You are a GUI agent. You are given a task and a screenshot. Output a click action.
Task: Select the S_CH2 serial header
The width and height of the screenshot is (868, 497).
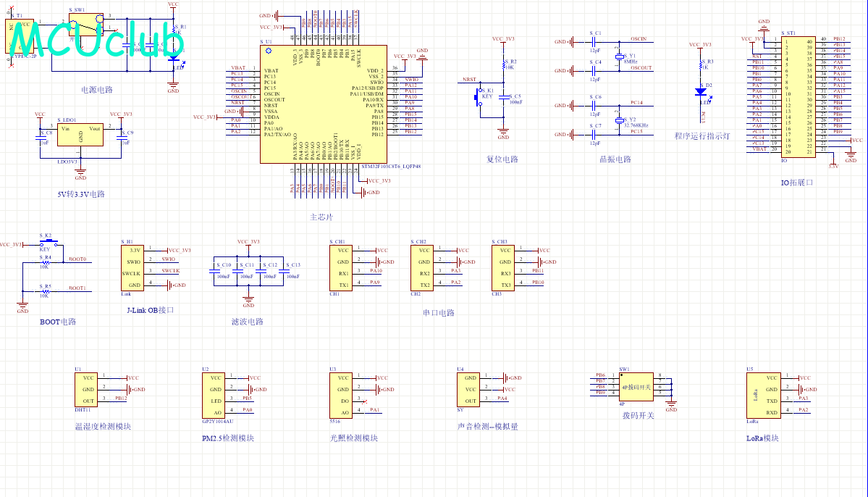pyautogui.click(x=422, y=268)
